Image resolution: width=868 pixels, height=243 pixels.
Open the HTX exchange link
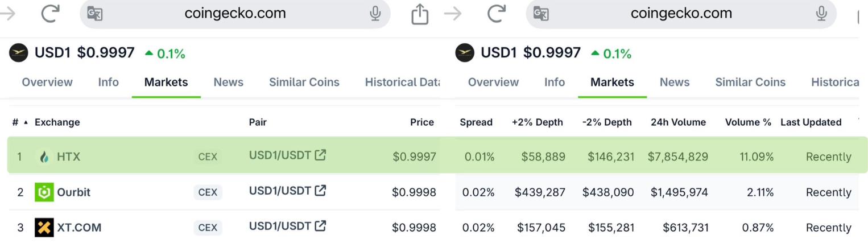coord(68,156)
